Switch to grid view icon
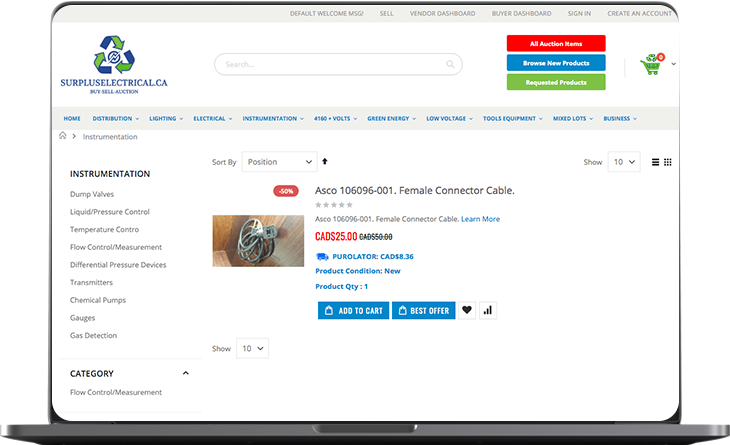Screen dimensions: 730x445 click(668, 162)
